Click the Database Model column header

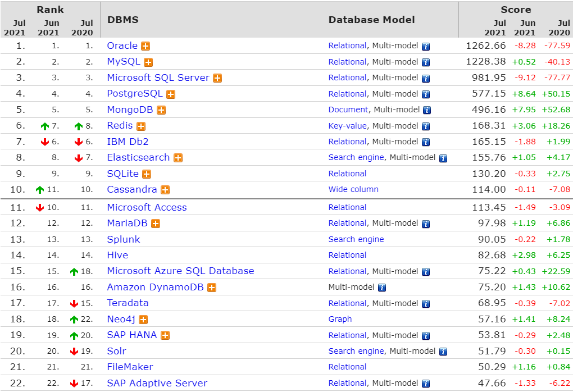[x=372, y=20]
